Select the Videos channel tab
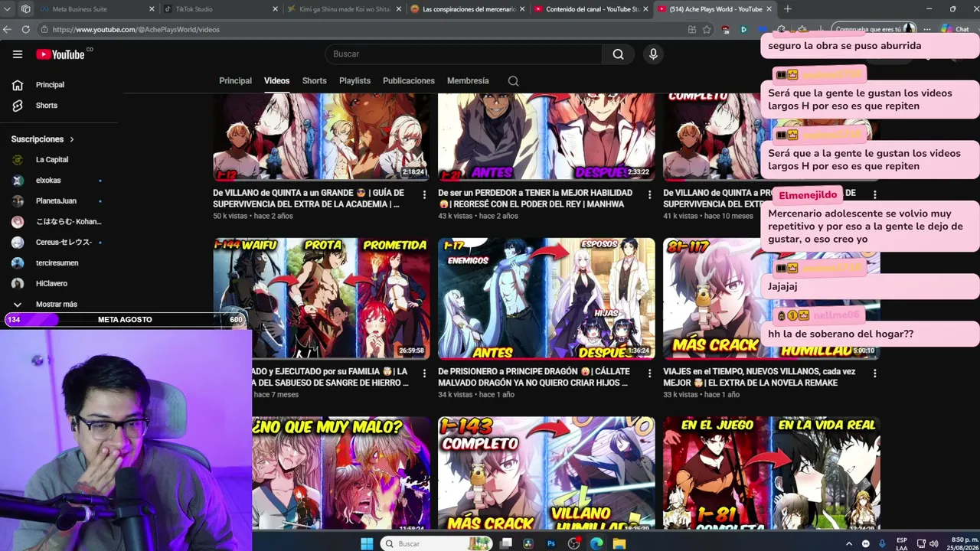 276,81
